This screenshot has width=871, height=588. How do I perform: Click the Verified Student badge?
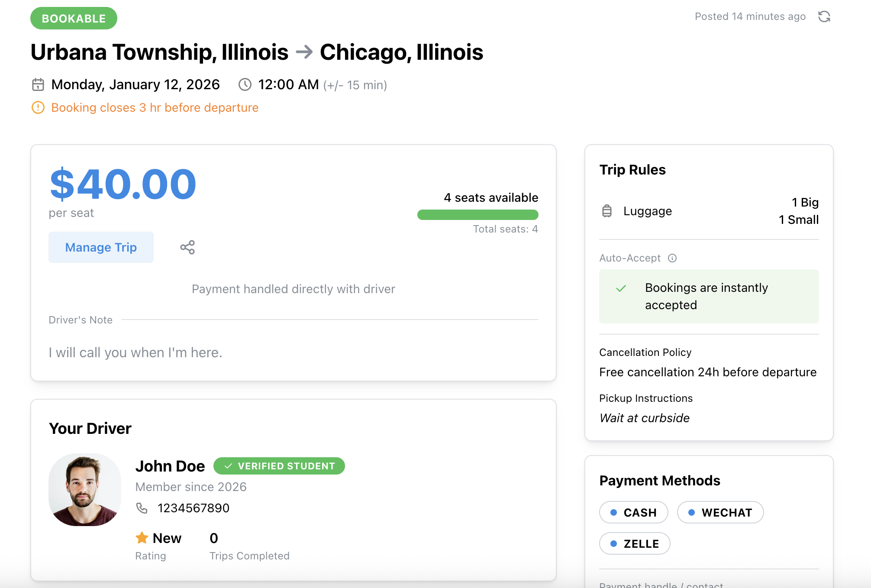(279, 466)
